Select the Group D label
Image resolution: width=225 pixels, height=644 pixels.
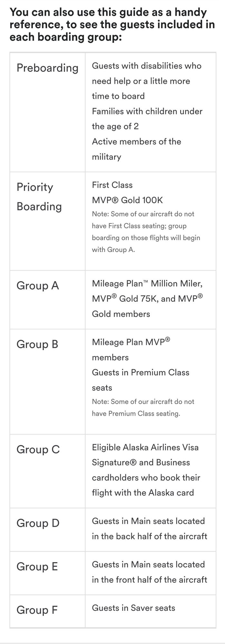(x=38, y=523)
